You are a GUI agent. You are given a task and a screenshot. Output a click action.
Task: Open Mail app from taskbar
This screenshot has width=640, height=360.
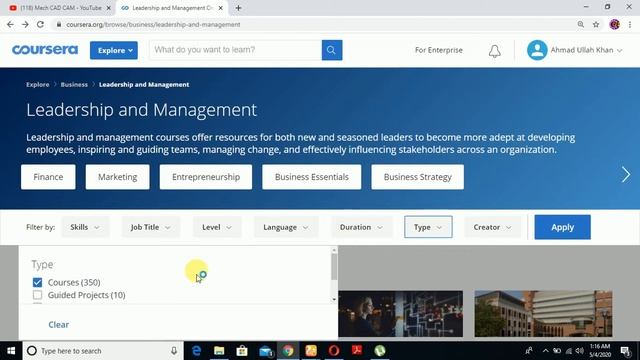point(265,351)
